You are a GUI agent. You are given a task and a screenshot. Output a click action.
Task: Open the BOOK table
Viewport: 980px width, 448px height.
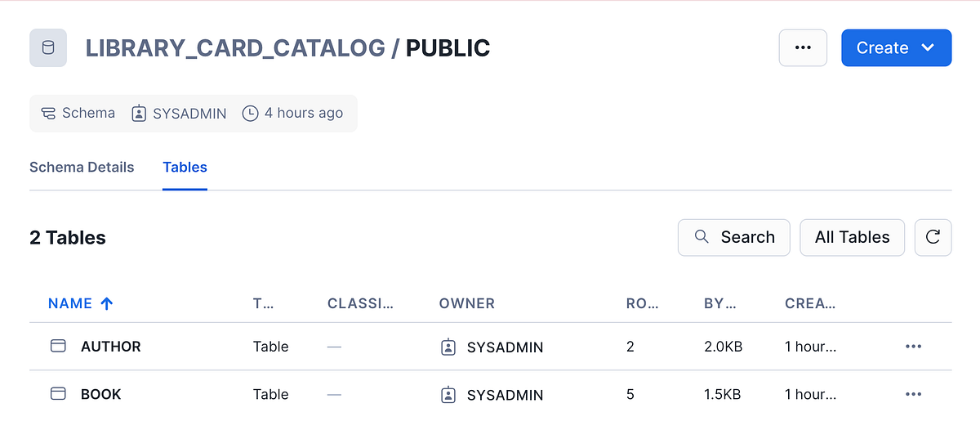point(101,394)
